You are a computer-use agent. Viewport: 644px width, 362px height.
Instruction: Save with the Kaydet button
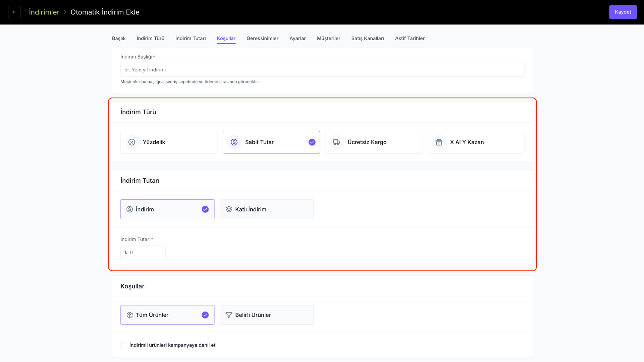623,12
